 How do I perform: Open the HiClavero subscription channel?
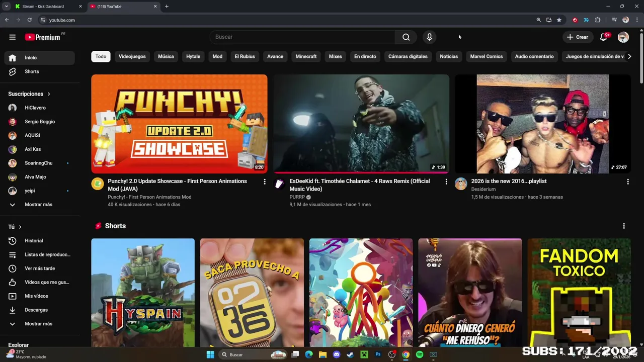pos(40,108)
